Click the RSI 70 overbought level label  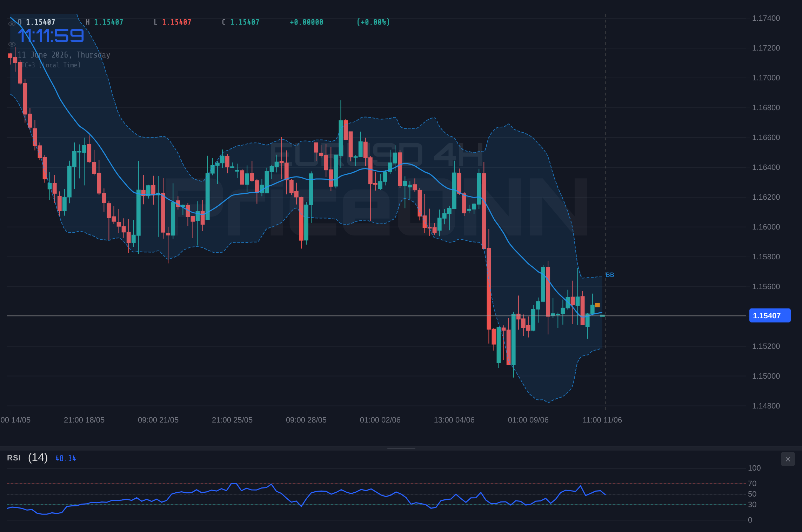pyautogui.click(x=752, y=484)
